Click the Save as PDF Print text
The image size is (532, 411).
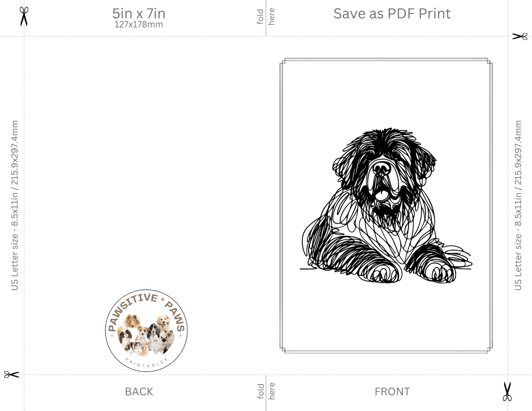[x=392, y=13]
